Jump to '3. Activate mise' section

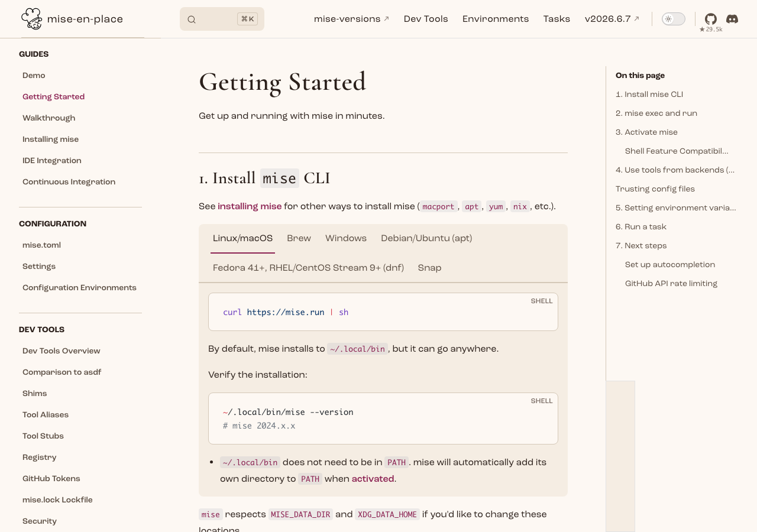pyautogui.click(x=646, y=132)
